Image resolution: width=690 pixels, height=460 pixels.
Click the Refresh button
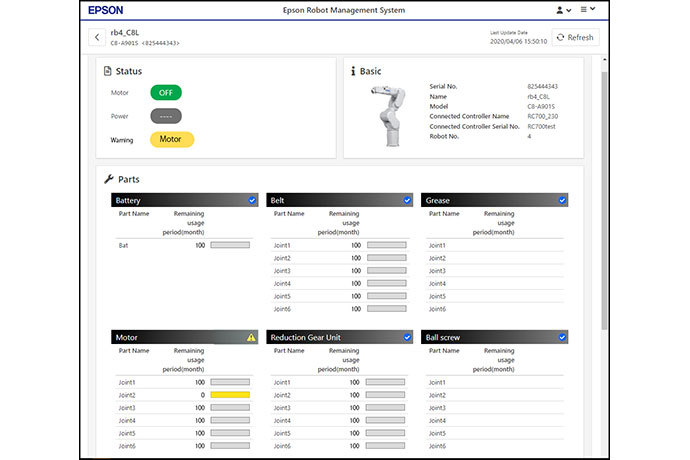[x=575, y=37]
